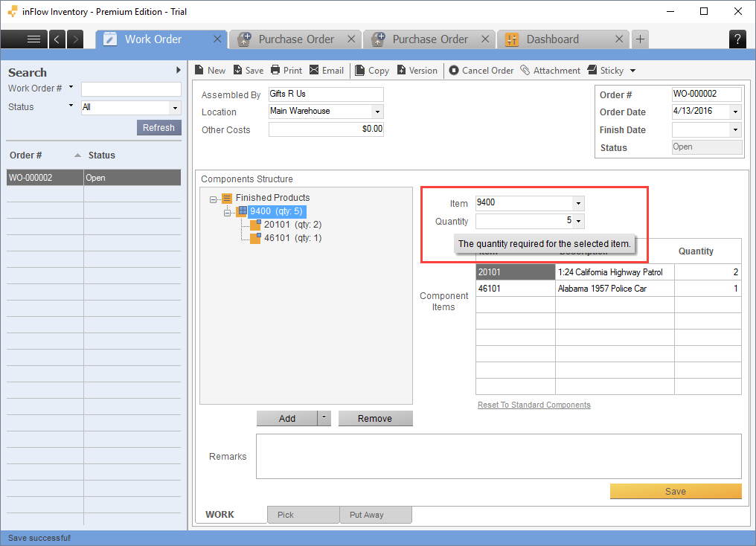Click Cancel Order in toolbar
The image size is (756, 546).
[481, 71]
